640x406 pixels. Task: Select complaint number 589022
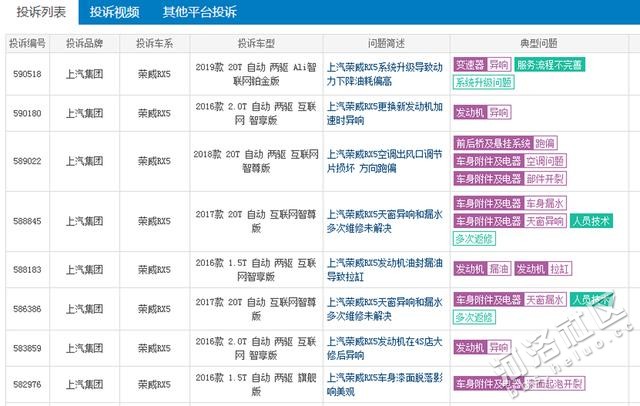[x=27, y=161]
